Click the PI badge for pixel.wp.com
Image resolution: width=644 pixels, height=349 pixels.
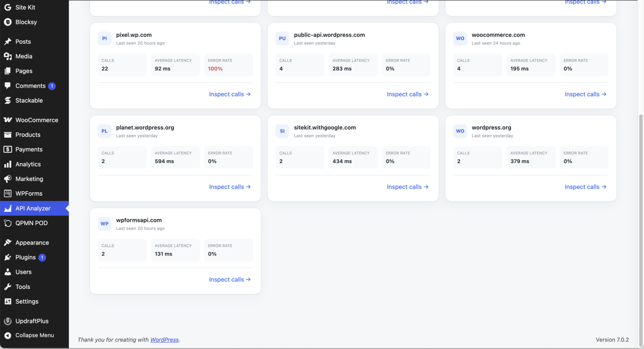104,38
